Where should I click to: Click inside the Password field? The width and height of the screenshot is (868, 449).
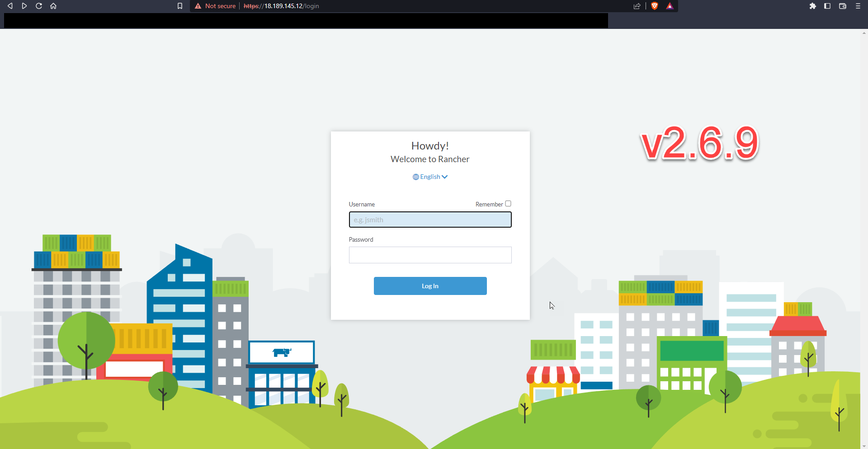click(x=430, y=255)
